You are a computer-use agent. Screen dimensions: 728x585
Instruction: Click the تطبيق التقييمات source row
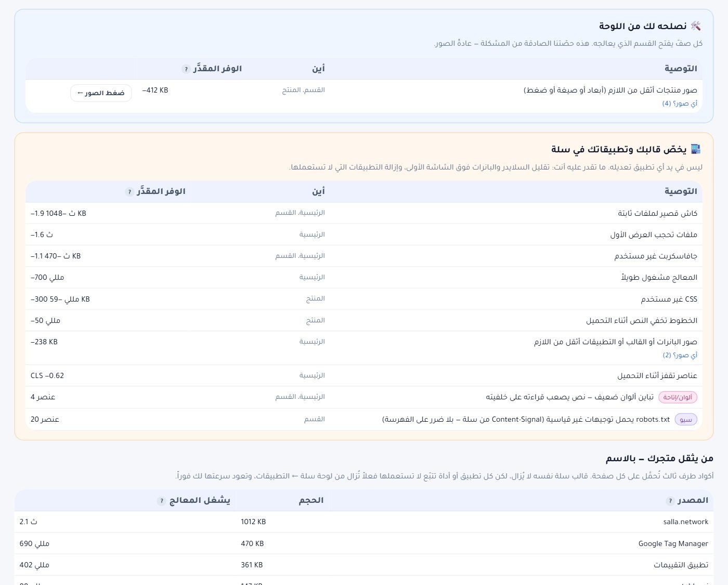(364, 565)
